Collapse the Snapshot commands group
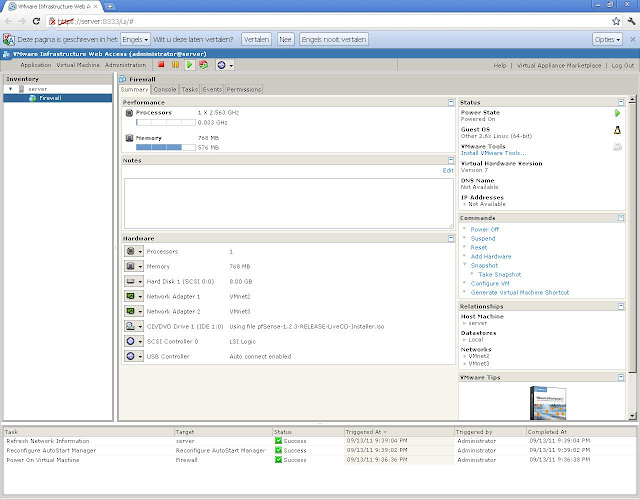 (464, 264)
